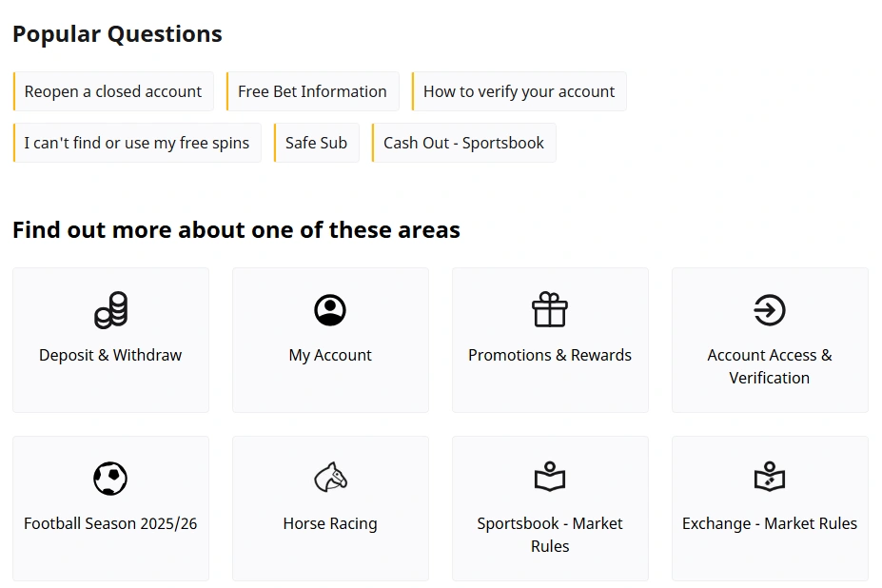Open the free spins help question
Viewport: 882px width, 588px height.
[136, 142]
